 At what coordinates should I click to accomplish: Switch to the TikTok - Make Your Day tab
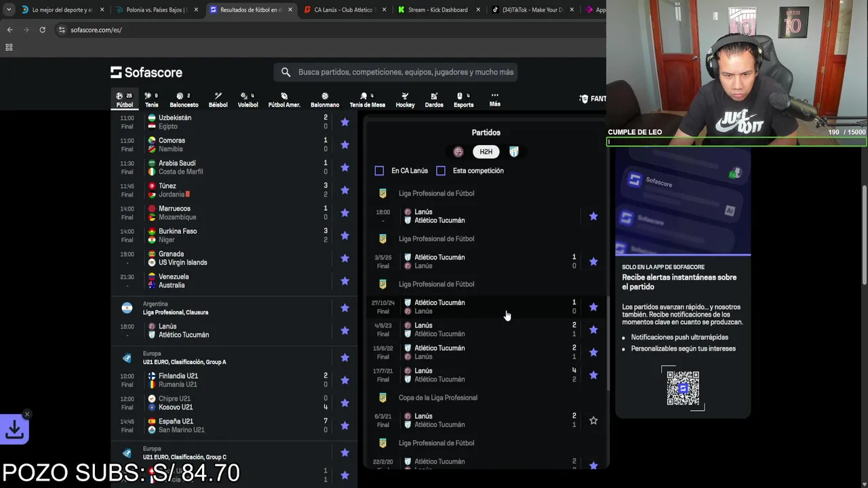534,10
